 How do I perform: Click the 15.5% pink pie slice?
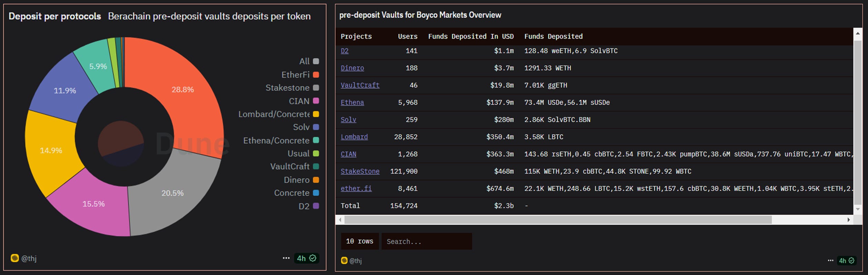coord(93,204)
